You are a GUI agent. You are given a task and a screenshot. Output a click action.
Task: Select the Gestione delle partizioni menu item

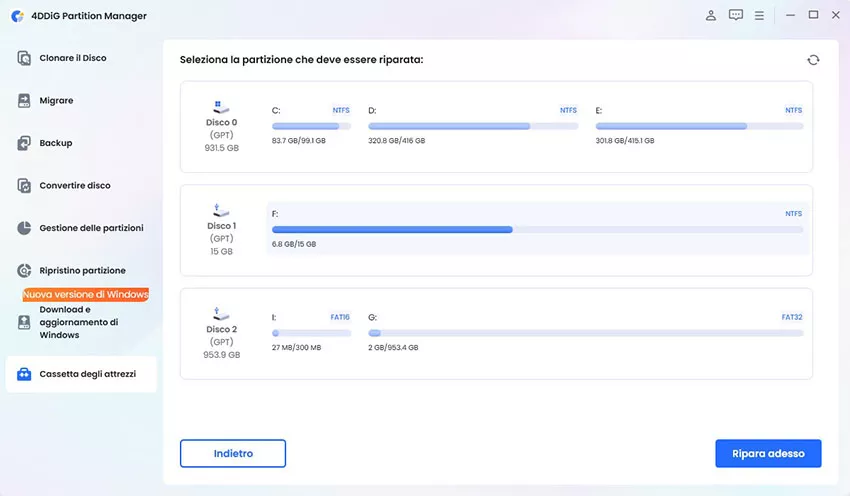coord(91,228)
